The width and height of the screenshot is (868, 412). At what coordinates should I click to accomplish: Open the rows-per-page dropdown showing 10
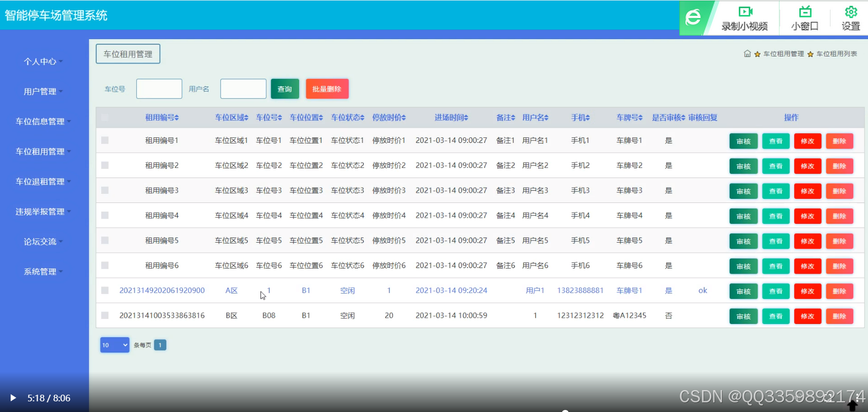point(115,345)
